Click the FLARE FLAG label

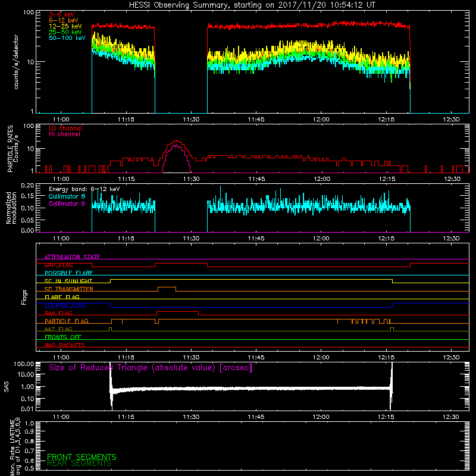tap(62, 297)
